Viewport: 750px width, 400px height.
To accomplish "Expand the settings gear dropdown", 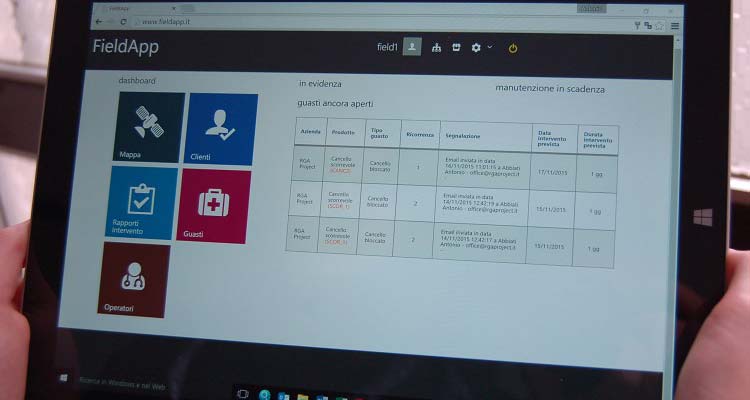I will pyautogui.click(x=480, y=48).
